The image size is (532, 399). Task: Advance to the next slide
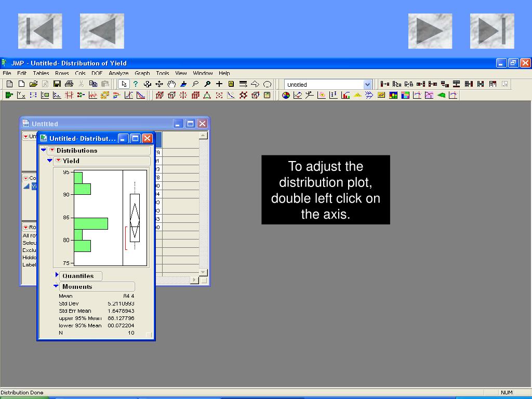point(430,31)
